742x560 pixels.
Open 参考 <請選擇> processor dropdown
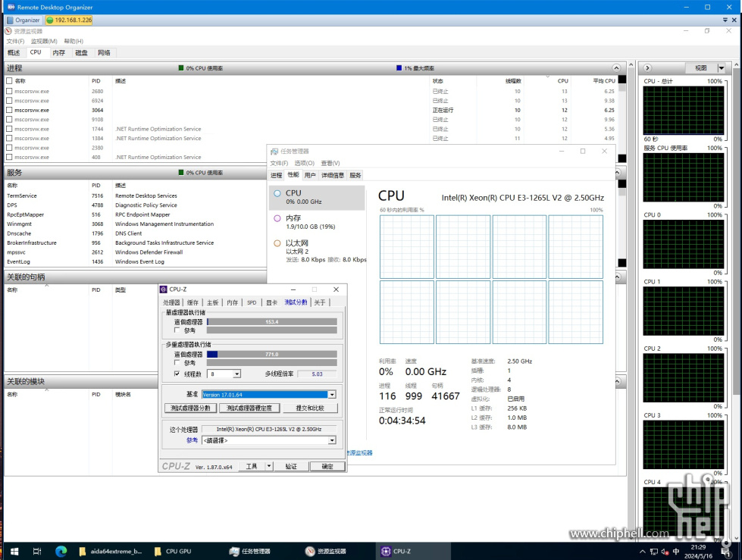coord(332,440)
